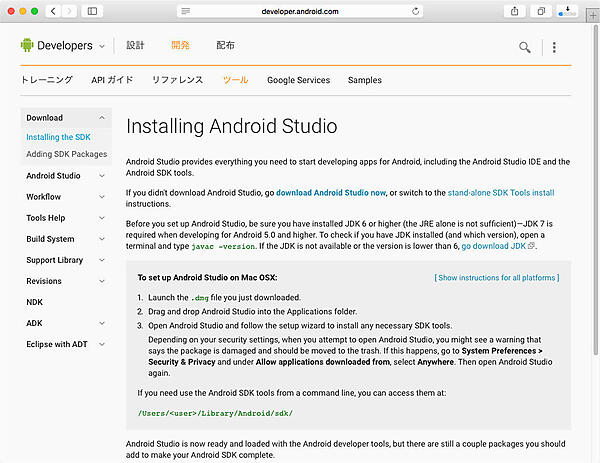Screen dimensions: 600x463
Task: Click the Safari back arrow button
Action: click(x=52, y=11)
